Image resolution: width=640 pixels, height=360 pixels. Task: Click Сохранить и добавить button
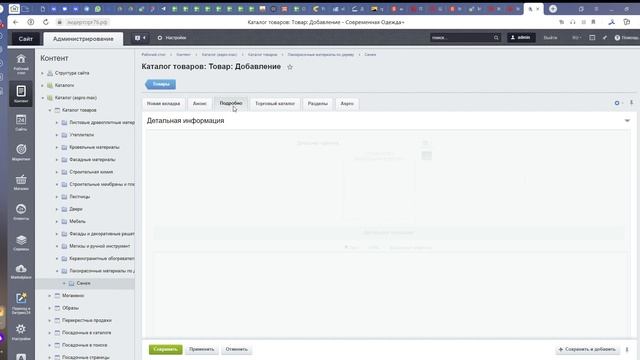coord(587,349)
